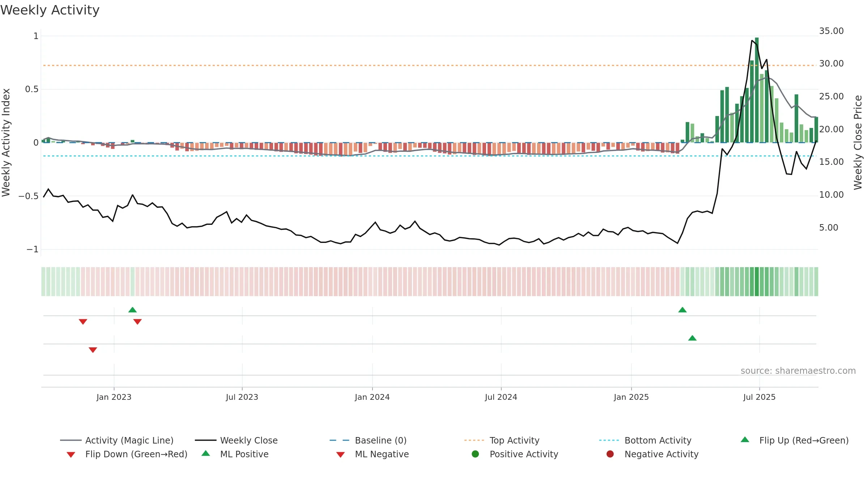Toggle Top Activity legend entry

(x=502, y=440)
